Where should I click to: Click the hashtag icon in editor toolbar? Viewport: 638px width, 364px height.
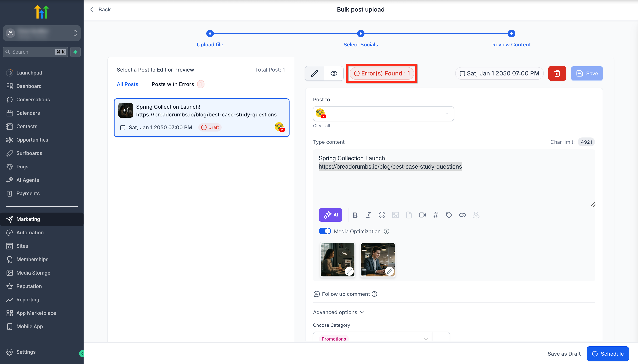coord(436,215)
